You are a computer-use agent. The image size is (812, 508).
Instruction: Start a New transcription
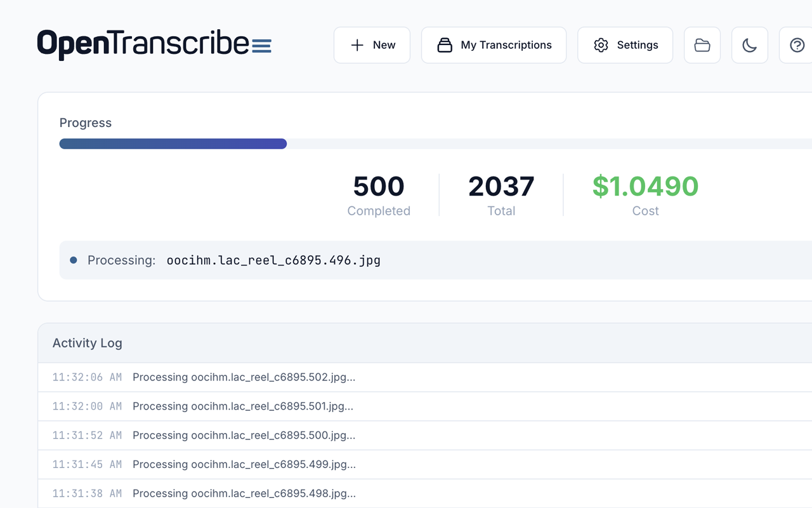tap(372, 45)
